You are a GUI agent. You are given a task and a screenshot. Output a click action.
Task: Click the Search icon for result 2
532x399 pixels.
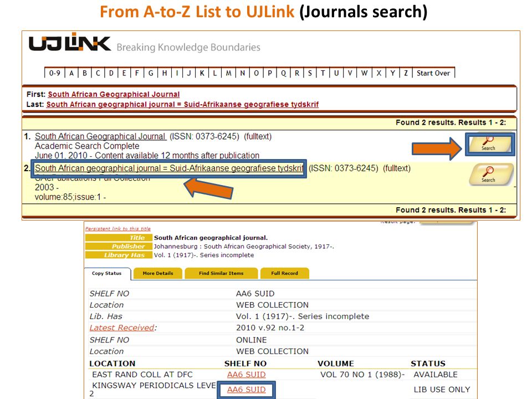[x=491, y=175]
